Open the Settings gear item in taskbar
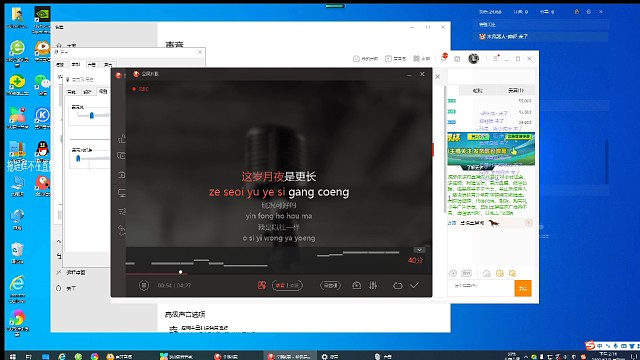Screen dimensions: 640x360 click(330, 356)
